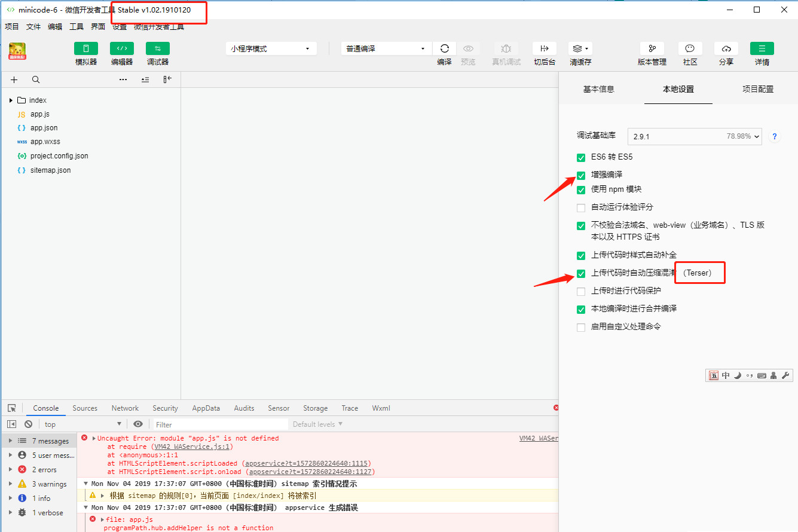Click the 分享 share icon
This screenshot has width=798, height=532.
[x=726, y=48]
